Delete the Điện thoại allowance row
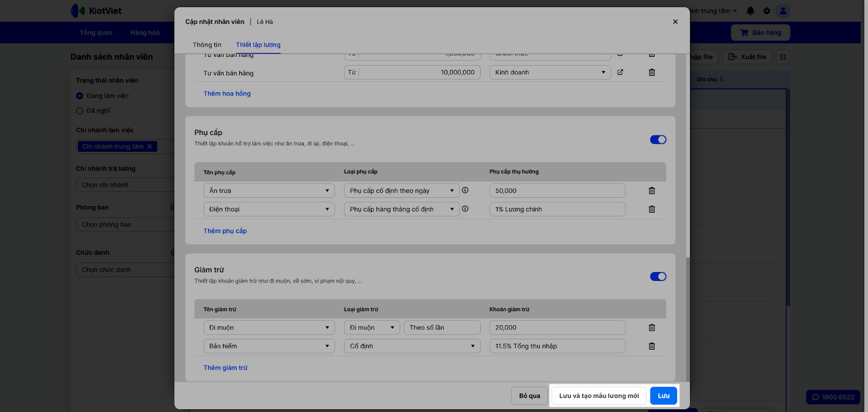 point(652,209)
